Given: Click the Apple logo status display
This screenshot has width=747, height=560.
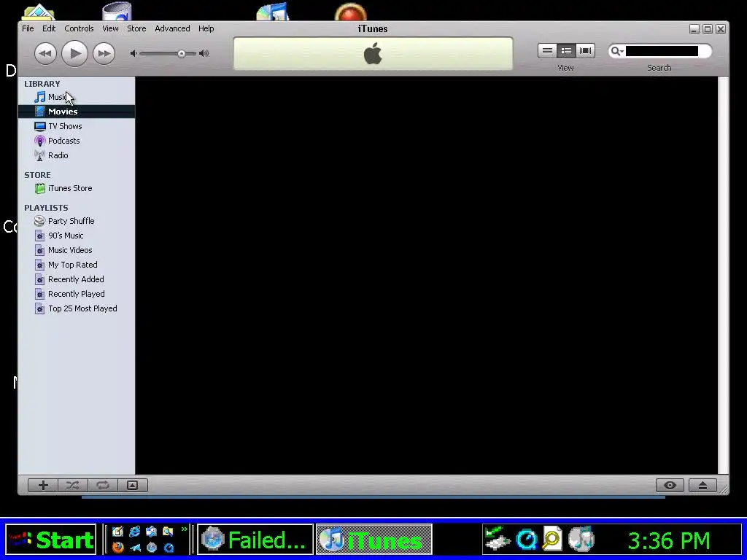Looking at the screenshot, I should pos(373,53).
